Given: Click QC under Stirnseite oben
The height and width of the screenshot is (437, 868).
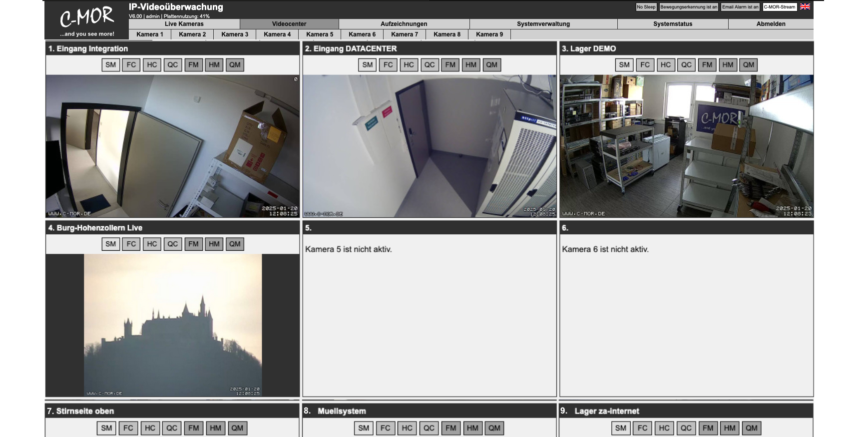Looking at the screenshot, I should tap(172, 428).
